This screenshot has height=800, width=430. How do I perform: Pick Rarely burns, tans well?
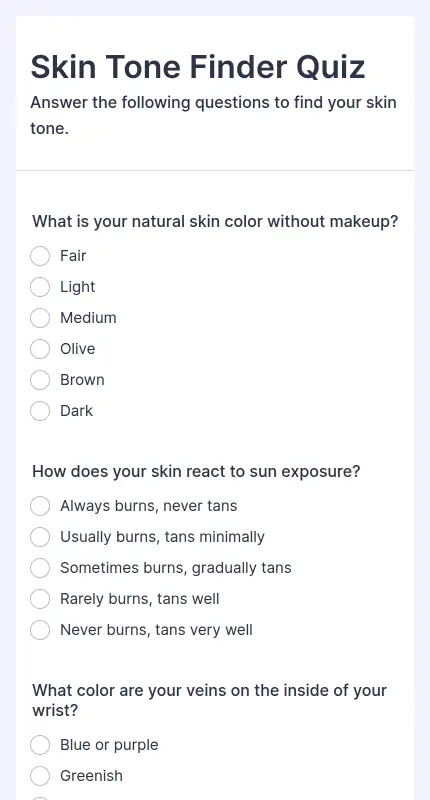(x=40, y=599)
